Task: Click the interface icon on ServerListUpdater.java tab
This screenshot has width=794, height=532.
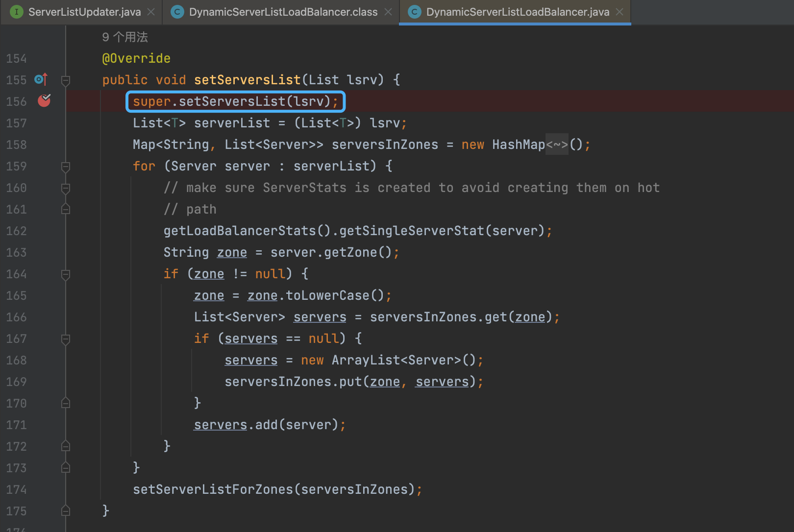Action: [x=17, y=12]
